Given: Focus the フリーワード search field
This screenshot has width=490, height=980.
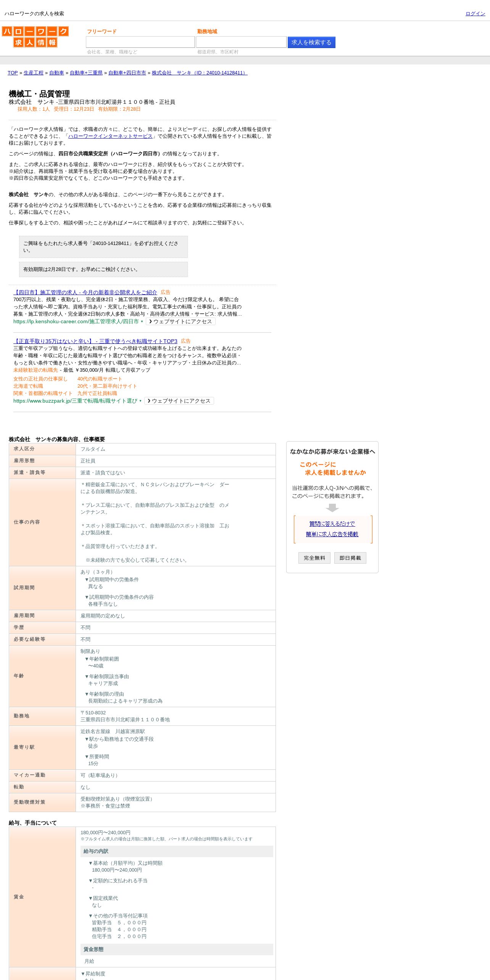Looking at the screenshot, I should (x=140, y=42).
